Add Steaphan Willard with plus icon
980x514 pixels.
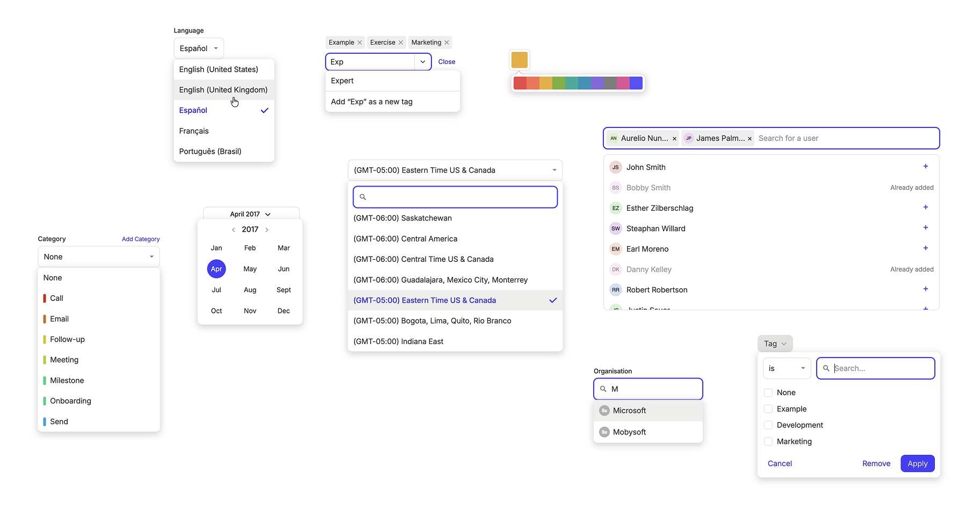click(x=926, y=228)
